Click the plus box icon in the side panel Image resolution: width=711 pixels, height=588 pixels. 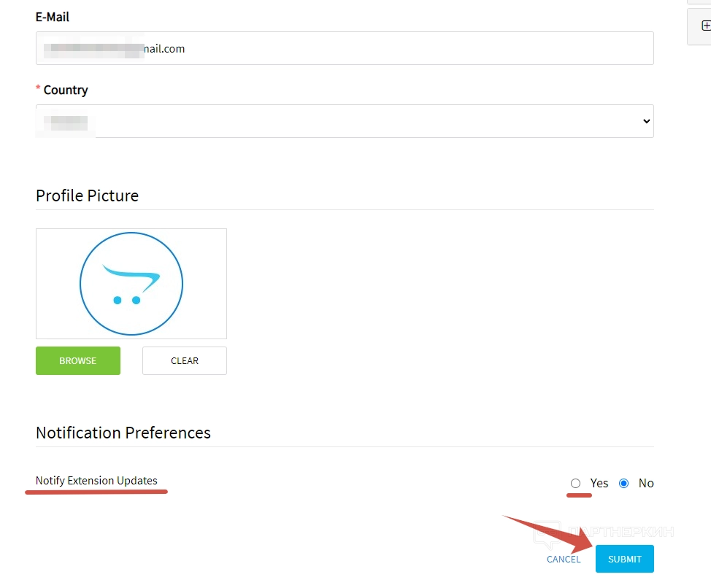click(705, 26)
